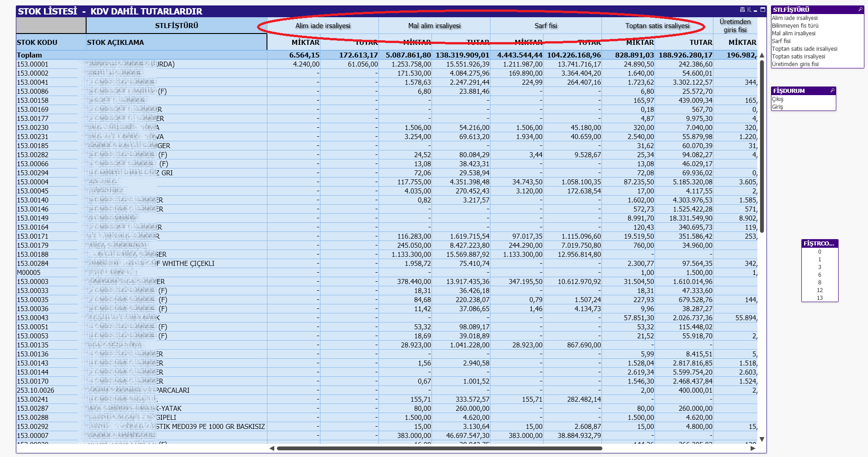Click the STOK KODU column header
Viewport: 868px width, 457px height.
37,43
